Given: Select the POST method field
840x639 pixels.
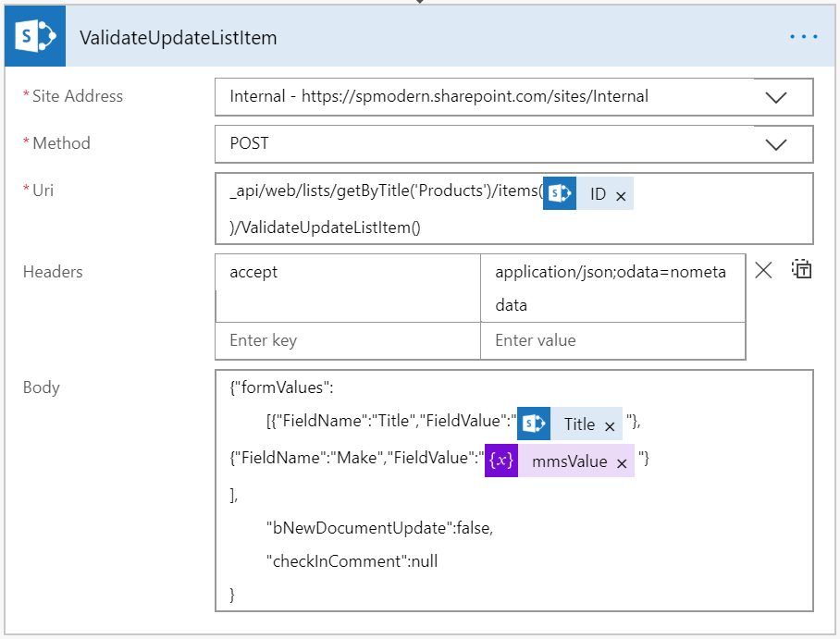Looking at the screenshot, I should 513,144.
